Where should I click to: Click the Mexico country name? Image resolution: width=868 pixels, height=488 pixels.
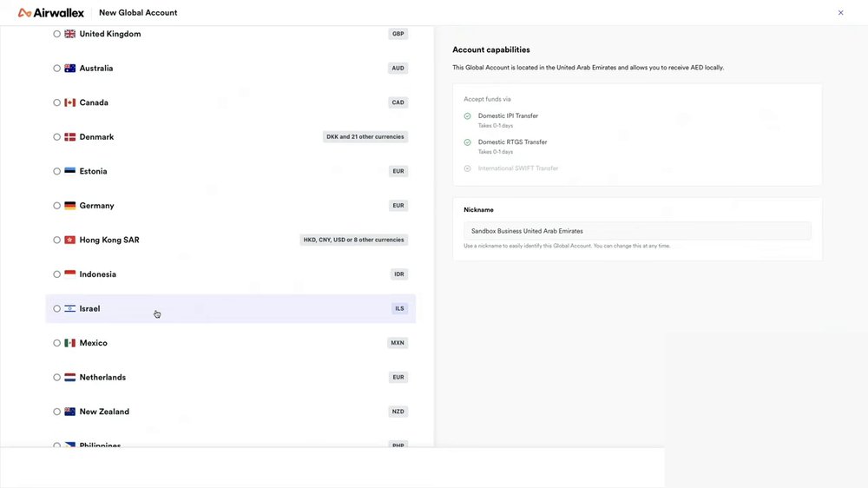[x=93, y=343]
